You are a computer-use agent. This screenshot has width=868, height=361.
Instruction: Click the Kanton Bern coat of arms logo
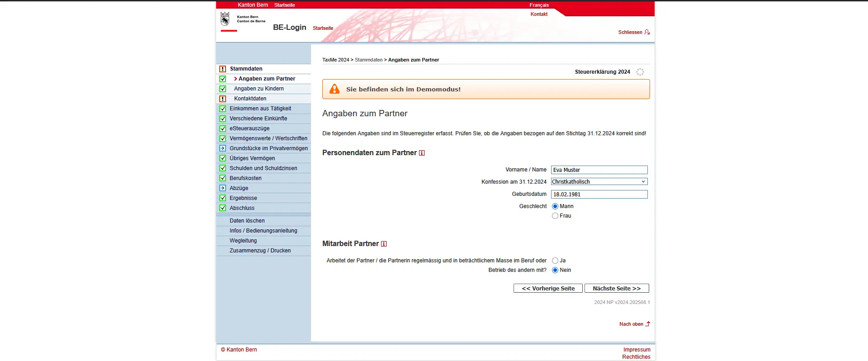[225, 19]
